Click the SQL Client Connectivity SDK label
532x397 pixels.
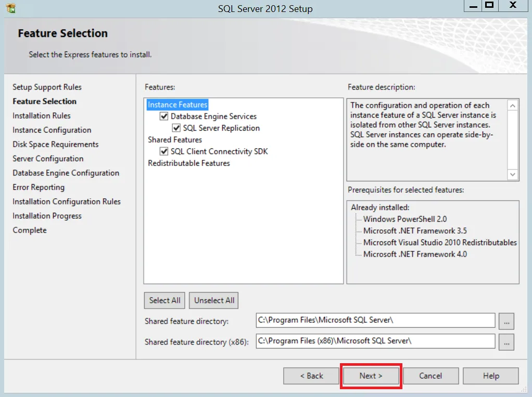[x=219, y=151]
